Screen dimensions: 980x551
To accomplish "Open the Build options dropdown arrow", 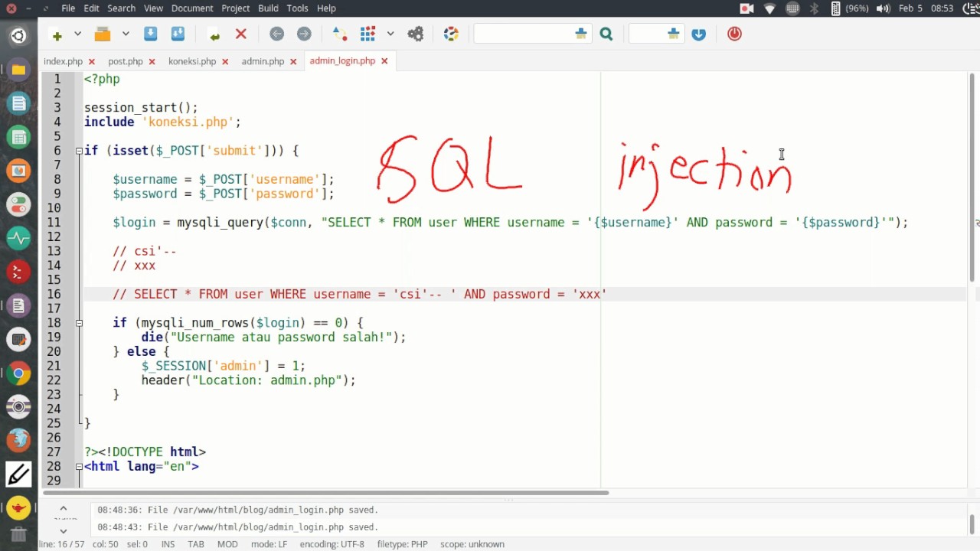I will 390,34.
